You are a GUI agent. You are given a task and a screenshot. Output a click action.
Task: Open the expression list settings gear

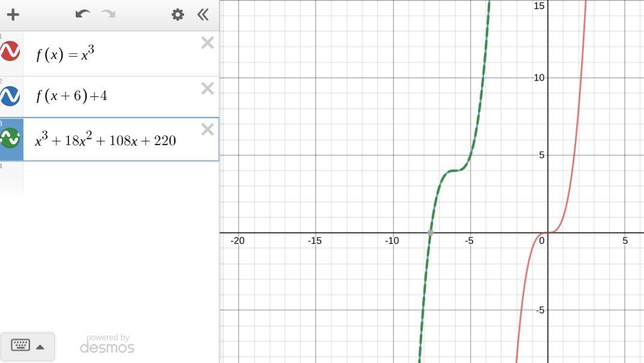click(177, 15)
